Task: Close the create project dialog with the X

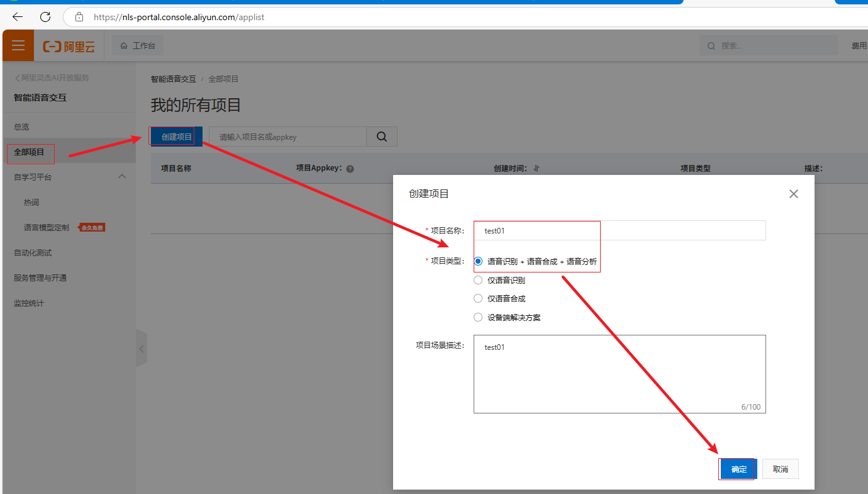Action: (793, 194)
